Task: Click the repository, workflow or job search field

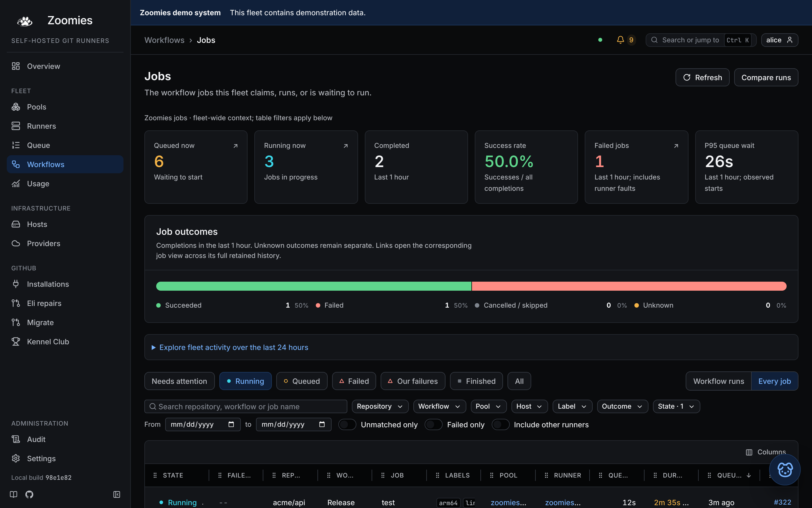Action: [246, 406]
